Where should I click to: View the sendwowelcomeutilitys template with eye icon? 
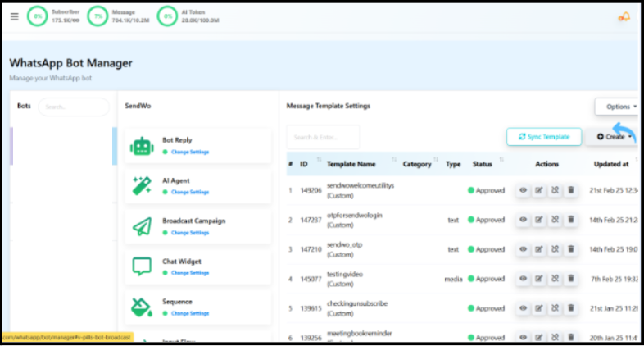523,190
